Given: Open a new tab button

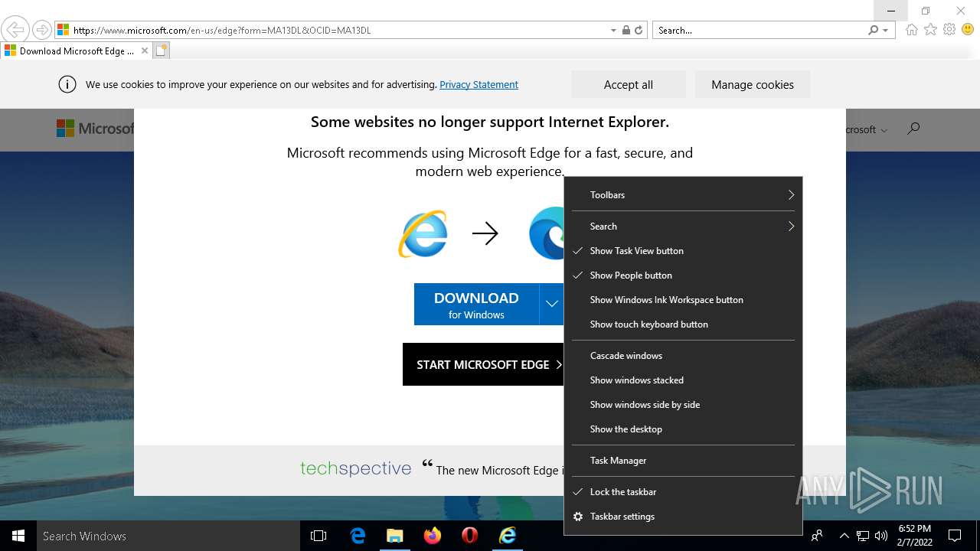Looking at the screenshot, I should pos(161,51).
